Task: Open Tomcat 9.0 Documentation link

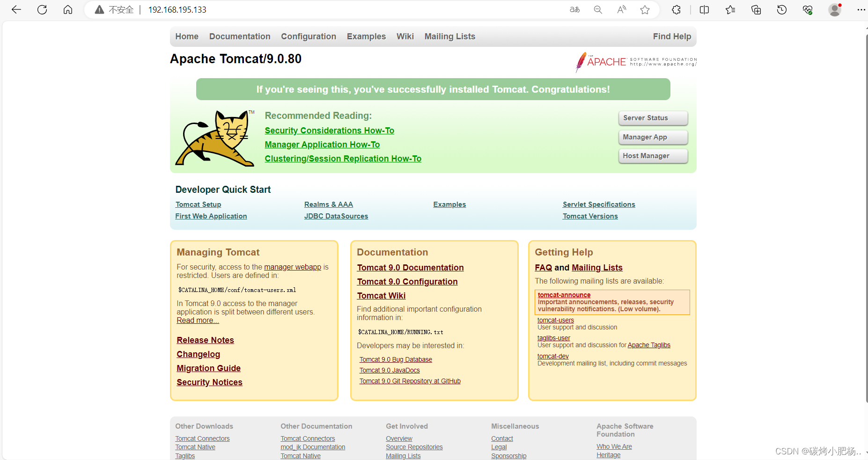Action: pos(410,268)
